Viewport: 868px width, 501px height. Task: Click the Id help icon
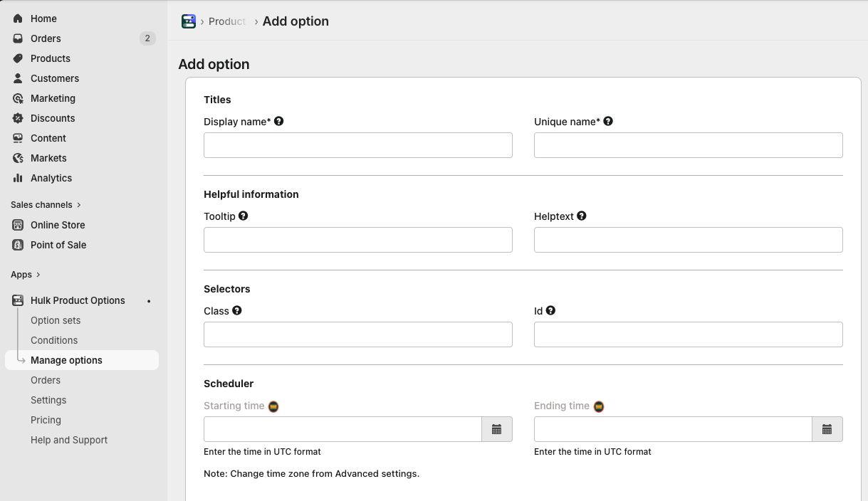(551, 310)
